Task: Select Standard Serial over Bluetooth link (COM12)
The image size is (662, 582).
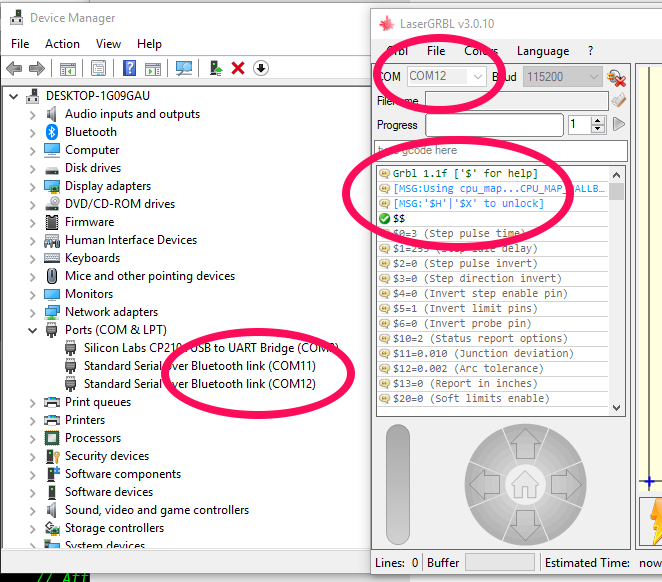Action: coord(199,384)
